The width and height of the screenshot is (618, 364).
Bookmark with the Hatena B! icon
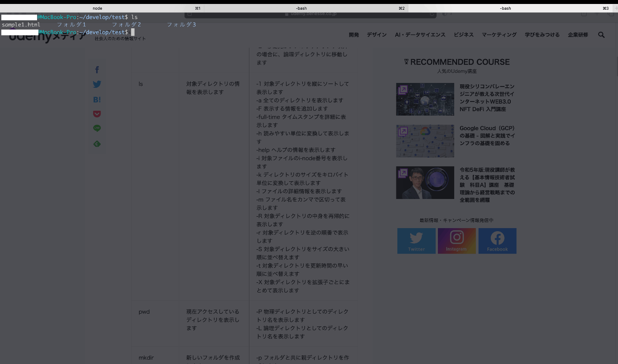click(97, 100)
